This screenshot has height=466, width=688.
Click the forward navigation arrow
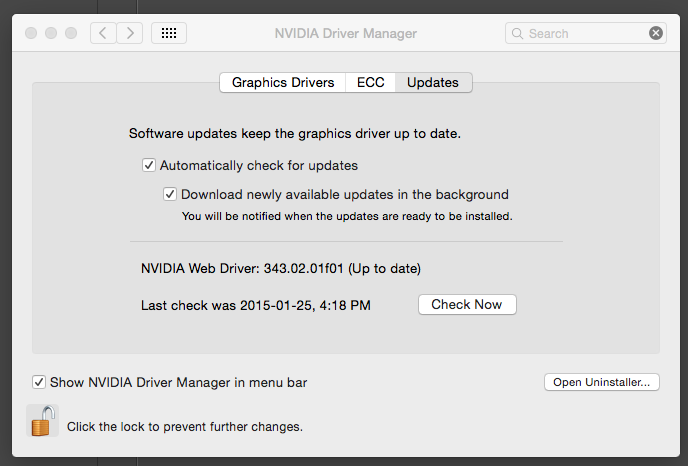point(130,33)
